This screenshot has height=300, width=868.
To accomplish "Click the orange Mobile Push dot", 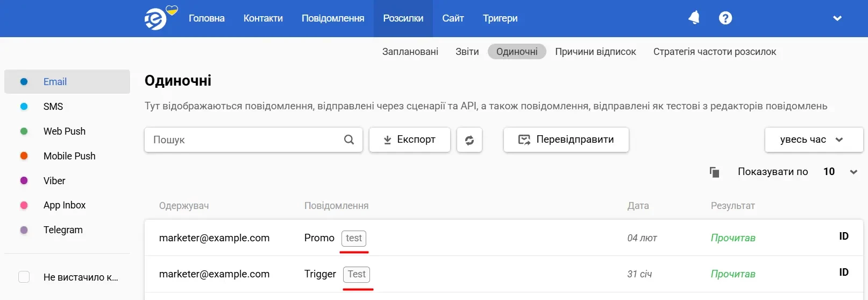I will click(x=24, y=156).
